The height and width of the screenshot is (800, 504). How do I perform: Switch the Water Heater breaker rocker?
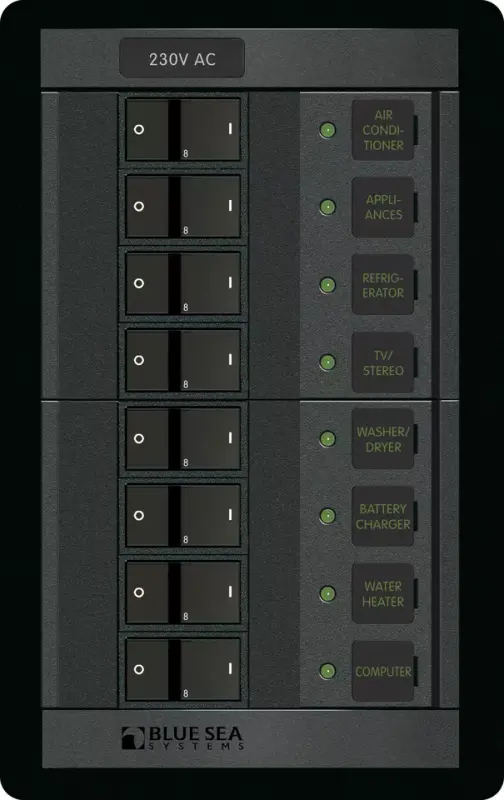pos(183,592)
